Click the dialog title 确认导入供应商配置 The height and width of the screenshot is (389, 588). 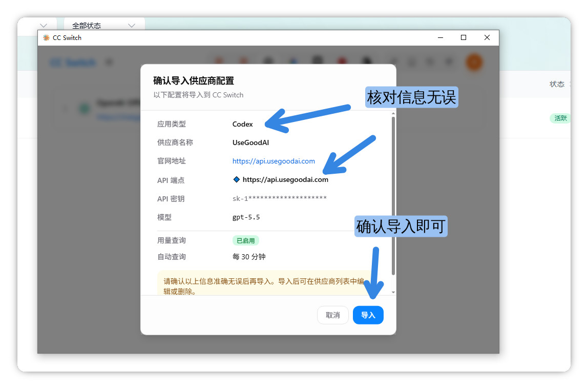click(194, 80)
